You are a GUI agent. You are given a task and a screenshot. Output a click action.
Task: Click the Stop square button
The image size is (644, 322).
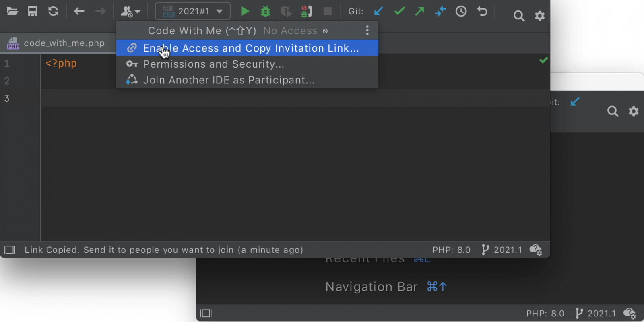328,11
